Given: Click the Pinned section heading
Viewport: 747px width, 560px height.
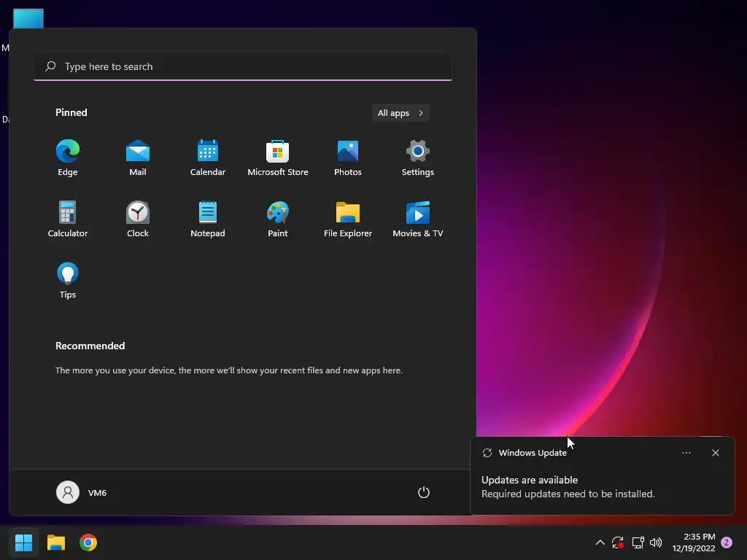Looking at the screenshot, I should pos(71,112).
